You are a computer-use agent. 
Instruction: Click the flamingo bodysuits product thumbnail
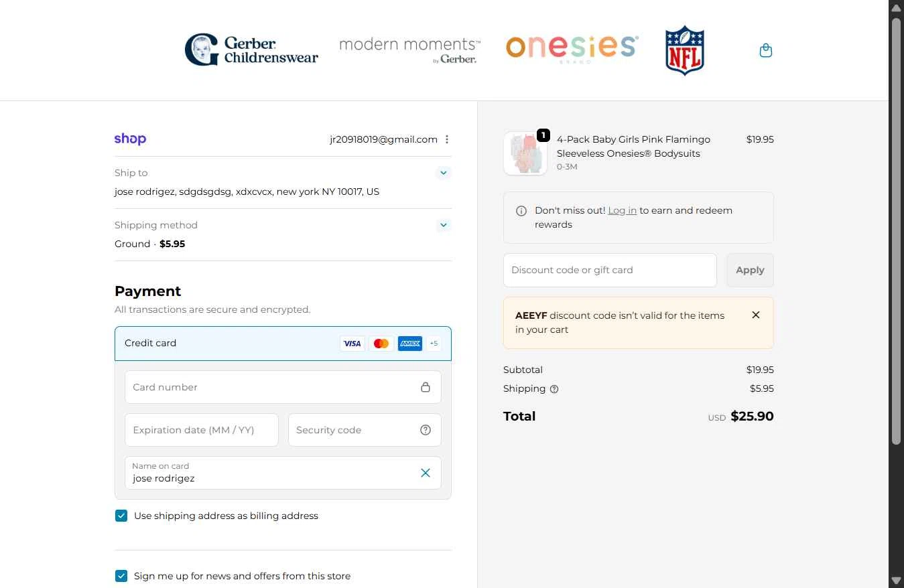525,153
